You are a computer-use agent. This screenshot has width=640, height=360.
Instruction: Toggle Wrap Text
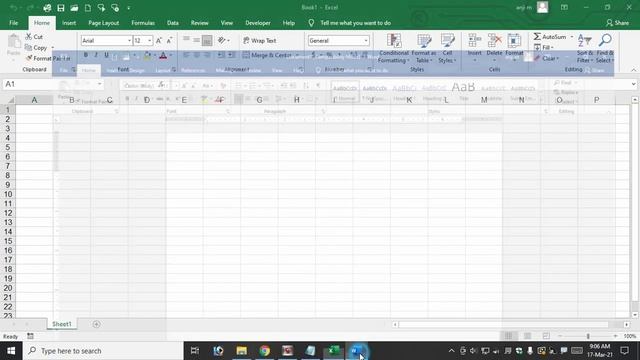(260, 40)
